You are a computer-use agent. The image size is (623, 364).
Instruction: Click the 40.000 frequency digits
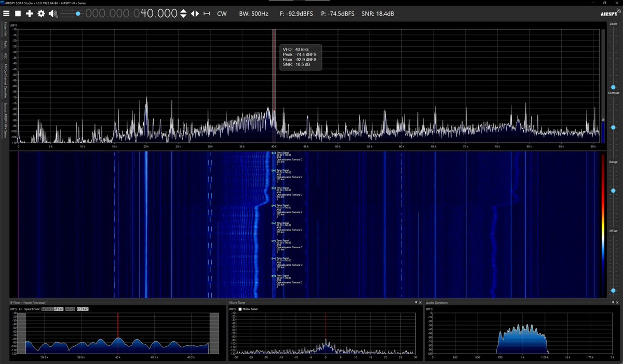point(159,14)
